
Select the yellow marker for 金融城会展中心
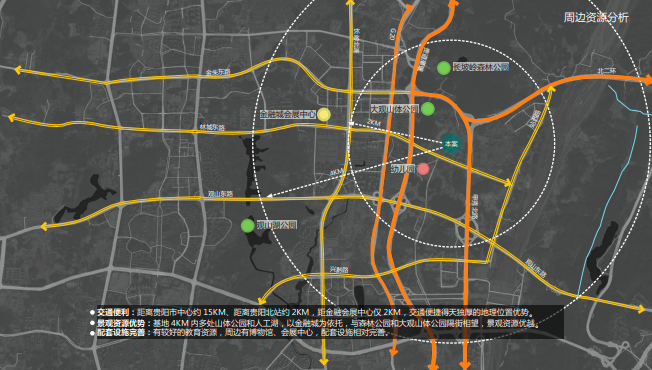324,114
